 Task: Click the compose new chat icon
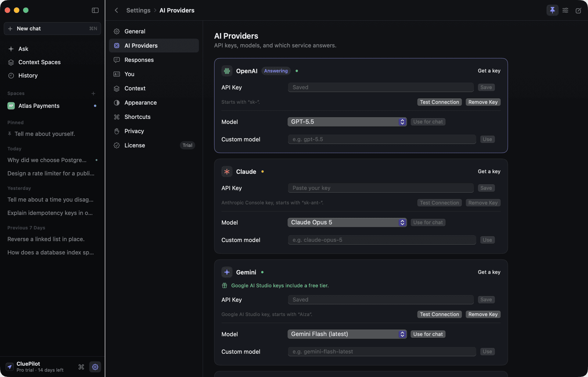(x=578, y=10)
